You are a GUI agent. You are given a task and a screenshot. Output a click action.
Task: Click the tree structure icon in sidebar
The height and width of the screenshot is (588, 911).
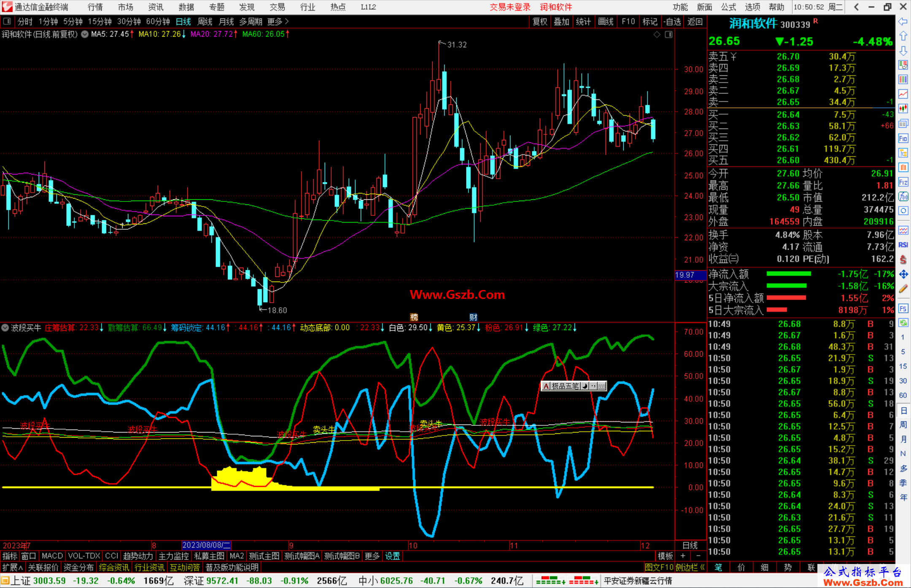(903, 153)
